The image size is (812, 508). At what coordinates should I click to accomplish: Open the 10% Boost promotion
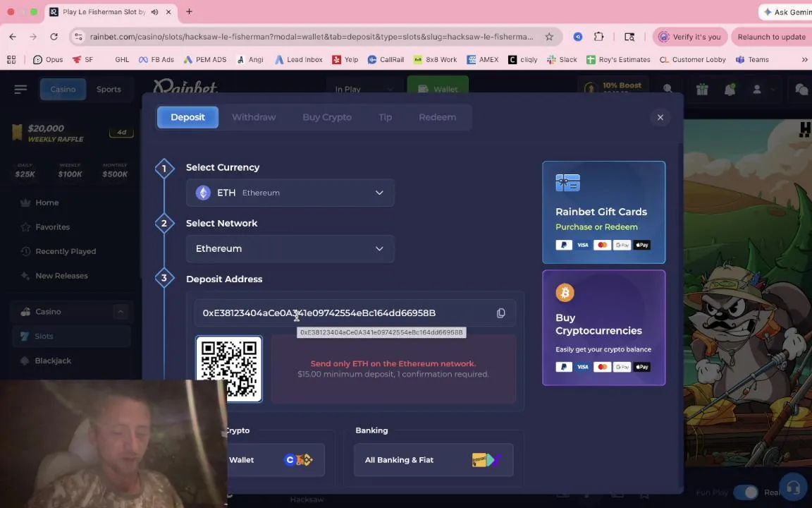pyautogui.click(x=614, y=88)
